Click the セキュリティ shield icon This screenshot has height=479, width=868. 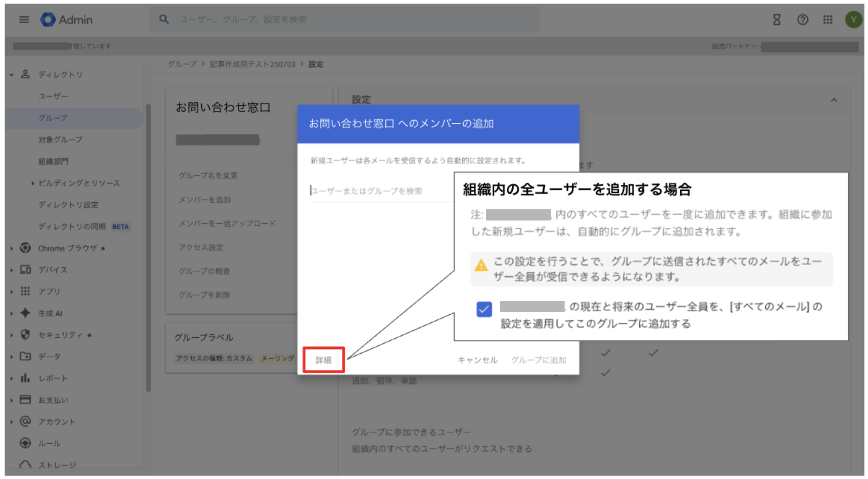(x=25, y=335)
